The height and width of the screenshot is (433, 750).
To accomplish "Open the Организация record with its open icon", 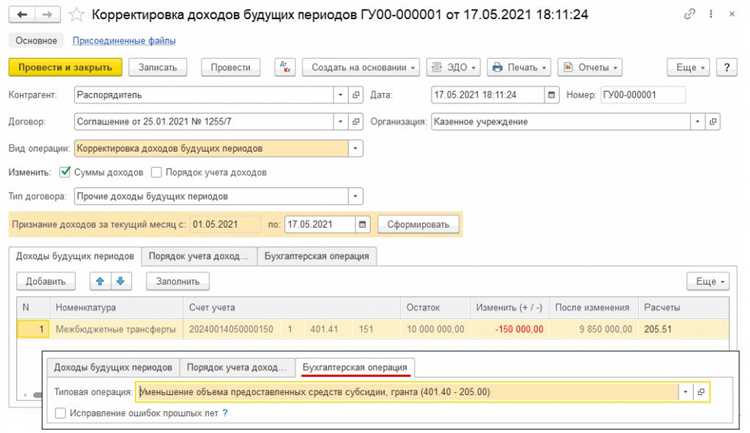I will [713, 122].
